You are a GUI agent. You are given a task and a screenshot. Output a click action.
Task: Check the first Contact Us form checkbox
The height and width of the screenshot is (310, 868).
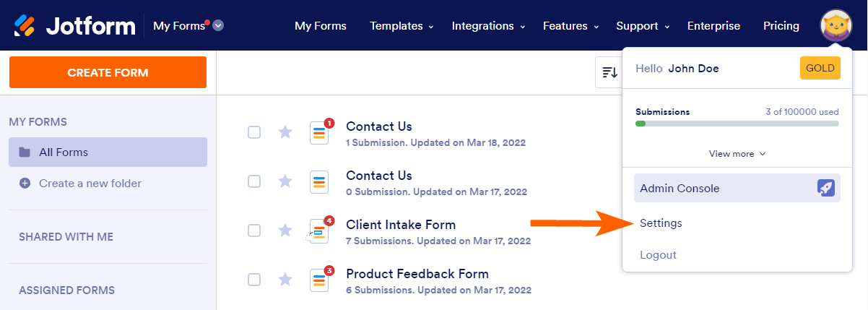tap(254, 132)
